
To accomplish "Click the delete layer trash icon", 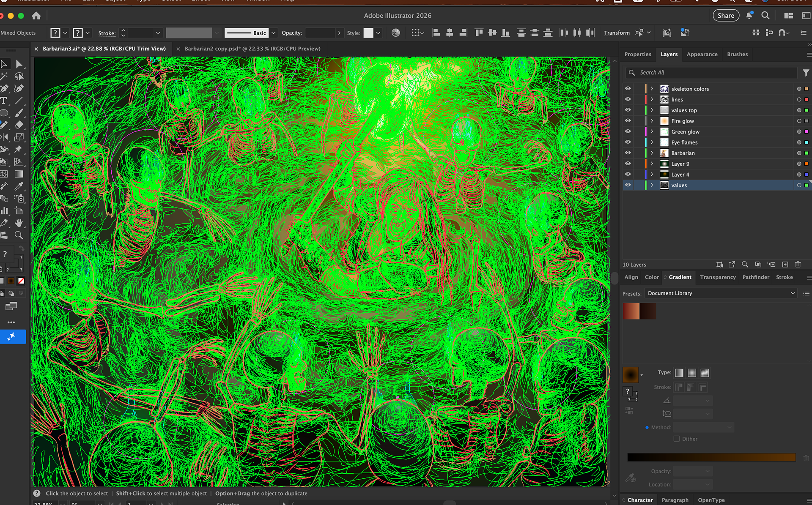I will pos(798,265).
